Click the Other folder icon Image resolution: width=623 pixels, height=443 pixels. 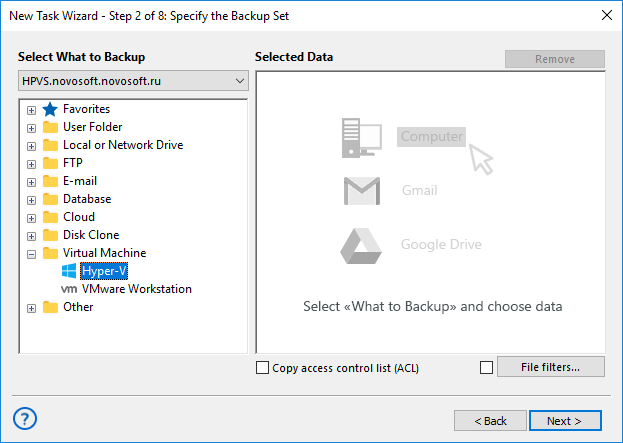(x=50, y=307)
